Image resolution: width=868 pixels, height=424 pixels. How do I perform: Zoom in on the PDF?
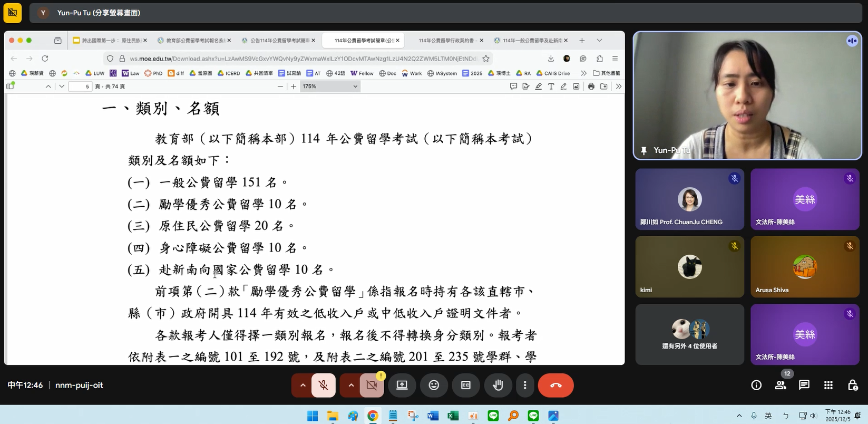(294, 86)
